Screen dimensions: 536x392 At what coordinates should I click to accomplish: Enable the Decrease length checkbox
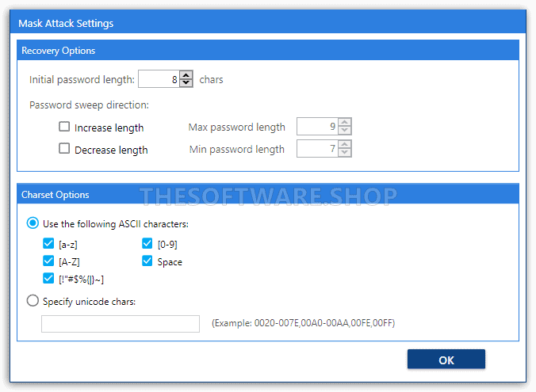point(64,149)
